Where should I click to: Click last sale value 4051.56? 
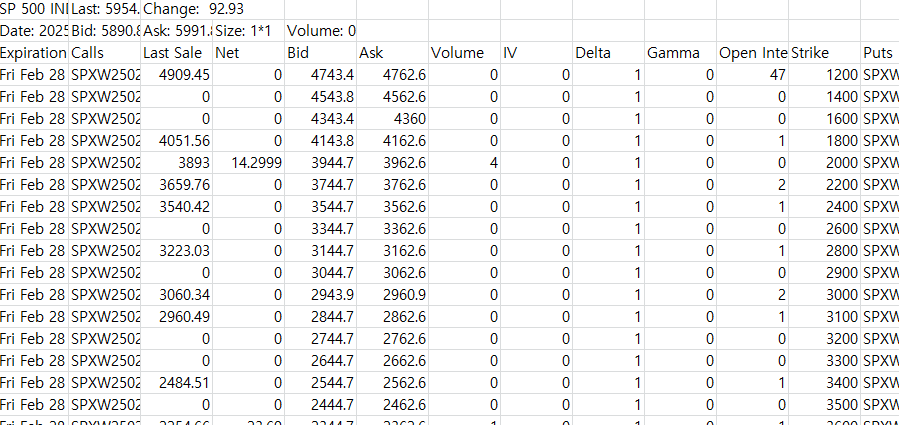(177, 141)
